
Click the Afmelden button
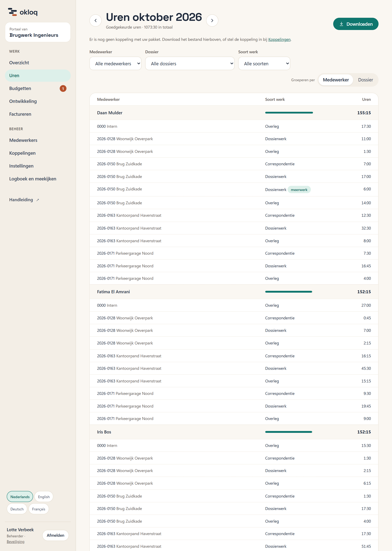(56, 535)
